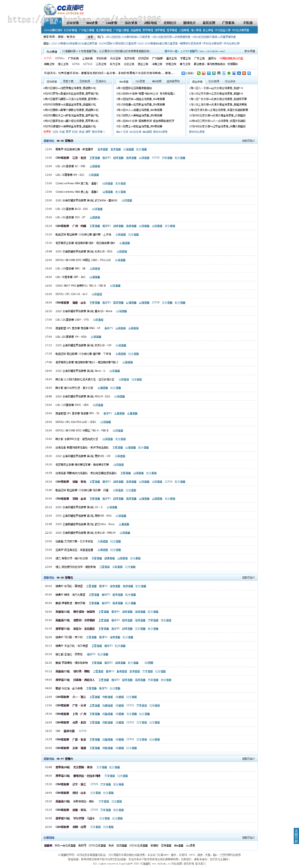Open the 2016法国欧洲杯 sub-navigation link
This screenshot has width=299, height=868.
coord(53,30)
